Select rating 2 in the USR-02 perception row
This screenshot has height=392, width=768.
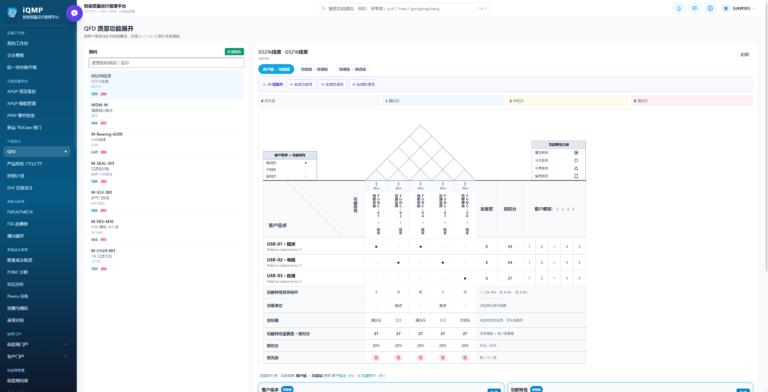[542, 263]
